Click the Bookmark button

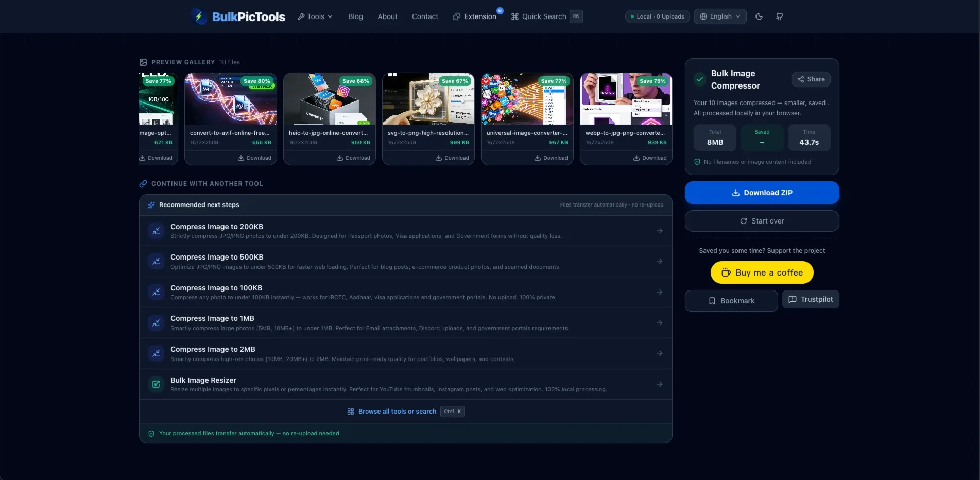click(731, 301)
